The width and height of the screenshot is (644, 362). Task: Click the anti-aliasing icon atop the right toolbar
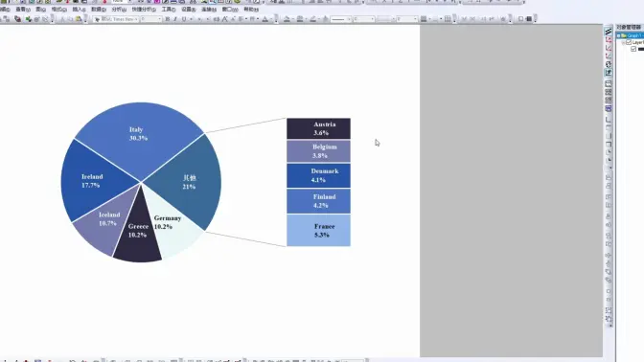tap(609, 32)
